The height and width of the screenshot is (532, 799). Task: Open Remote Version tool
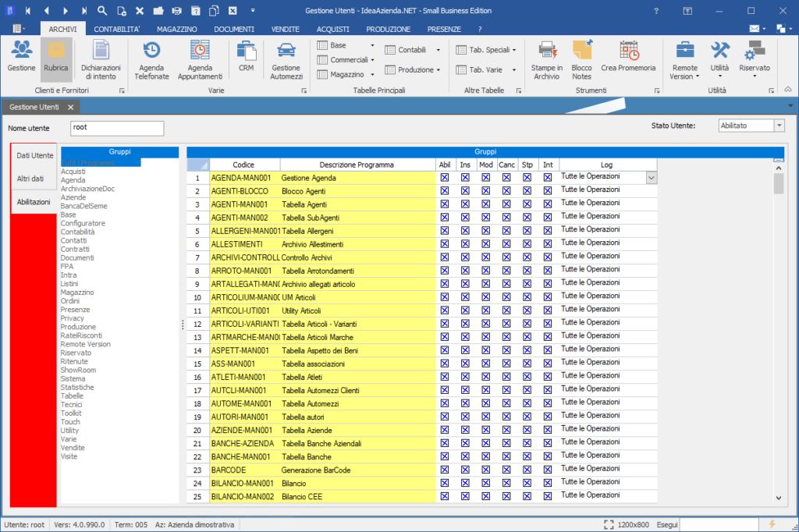[x=684, y=61]
